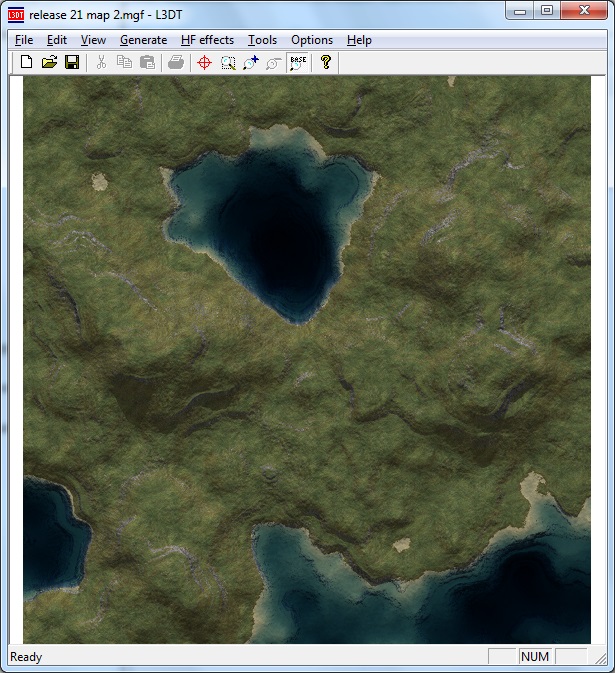Click the red crosshair center tool
615x673 pixels.
(x=204, y=63)
